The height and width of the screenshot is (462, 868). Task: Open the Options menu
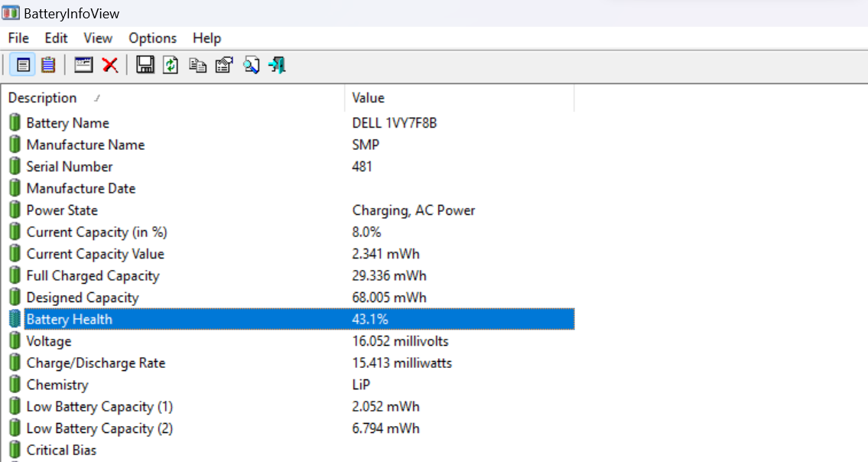point(153,38)
